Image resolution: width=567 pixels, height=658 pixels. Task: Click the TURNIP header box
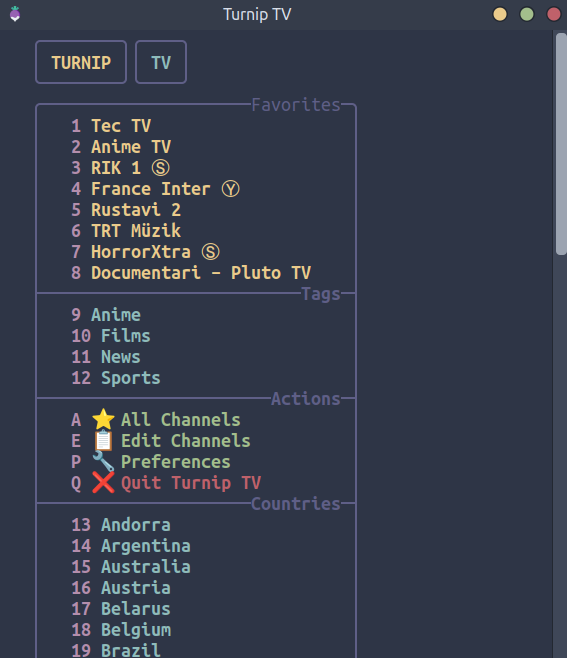[x=81, y=62]
